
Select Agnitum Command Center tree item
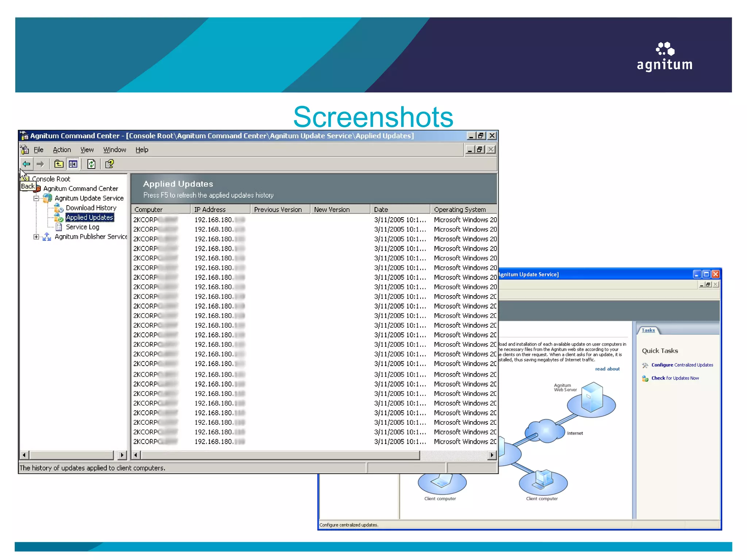(81, 188)
